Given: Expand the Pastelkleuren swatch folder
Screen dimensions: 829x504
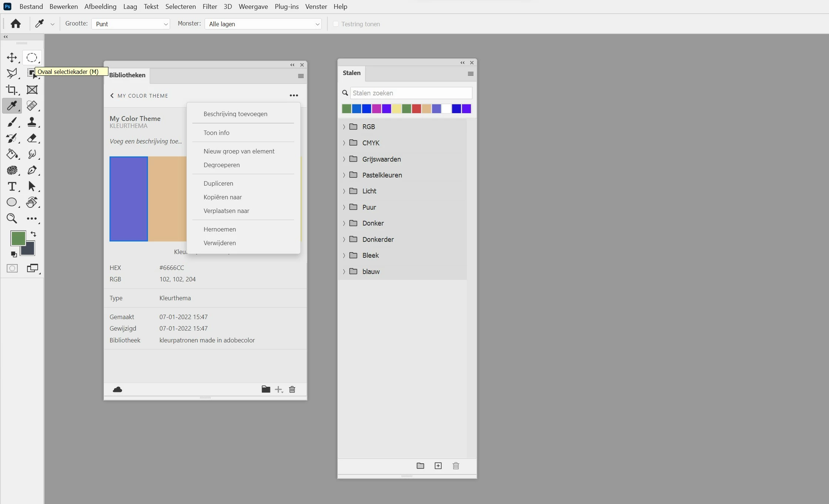Looking at the screenshot, I should click(344, 175).
